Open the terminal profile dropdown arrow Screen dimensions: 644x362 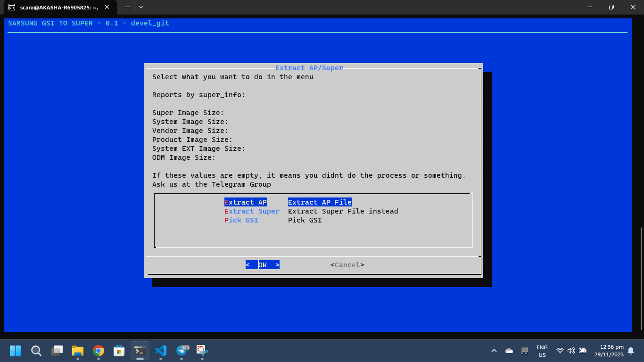(x=141, y=7)
